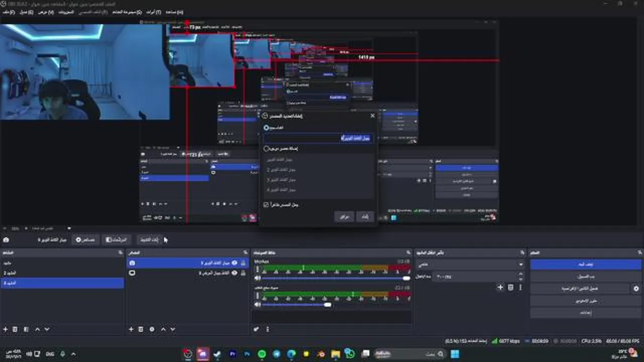This screenshot has height=362, width=644.
Task: Open the Windows Start button
Action: click(x=455, y=354)
